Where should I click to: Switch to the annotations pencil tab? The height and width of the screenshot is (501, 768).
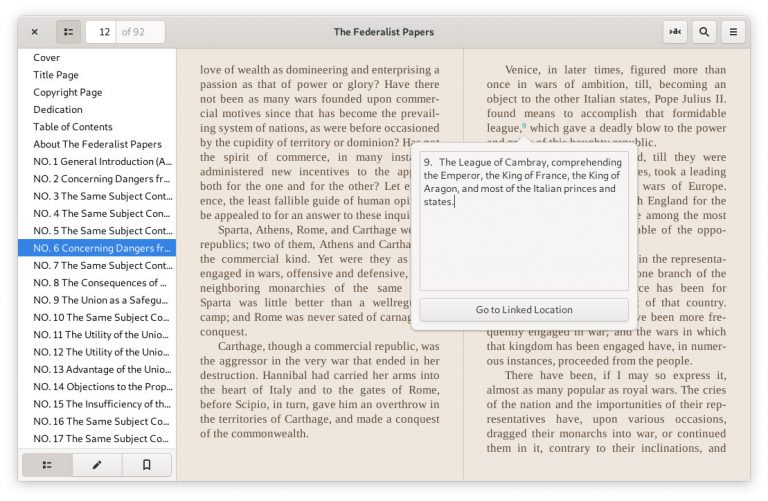97,465
